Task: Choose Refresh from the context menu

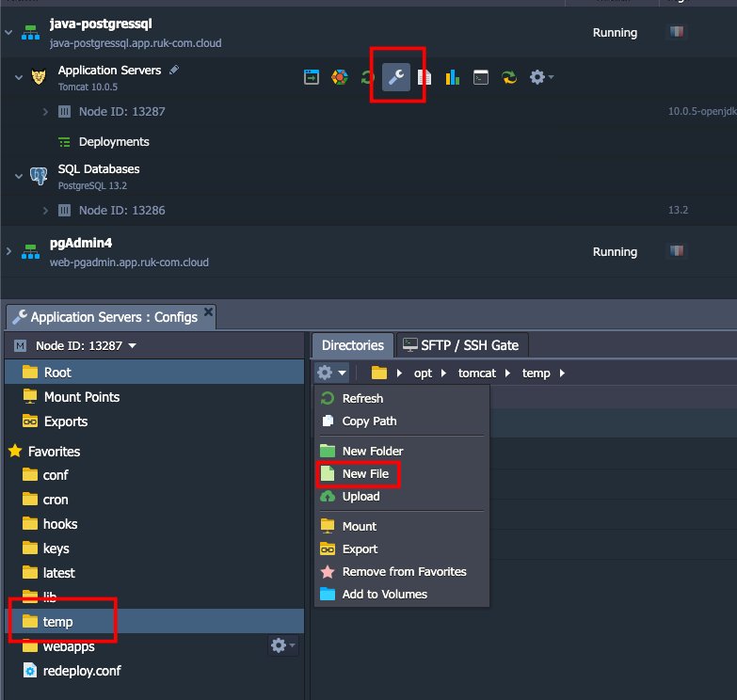Action: click(x=402, y=398)
